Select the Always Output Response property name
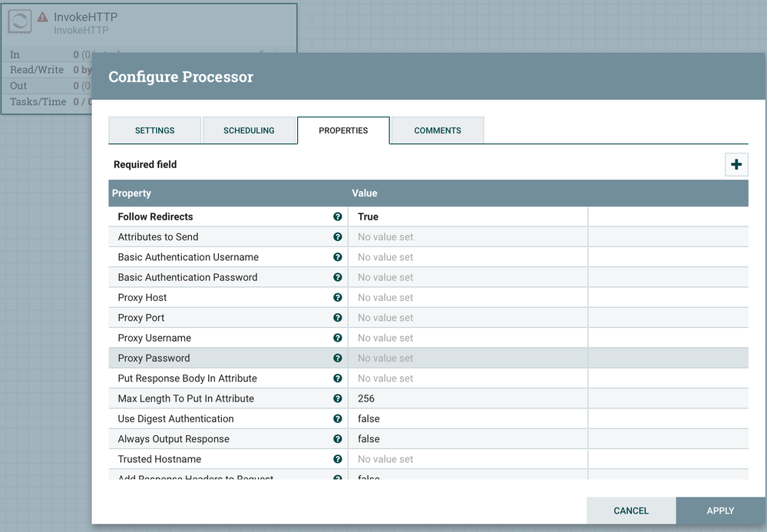 [174, 439]
